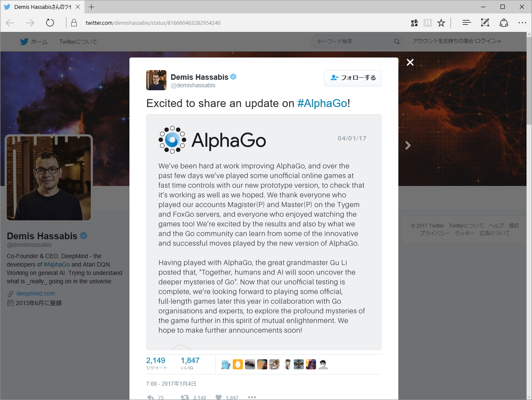
Task: Add page to favorites with the star icon
Action: [441, 23]
